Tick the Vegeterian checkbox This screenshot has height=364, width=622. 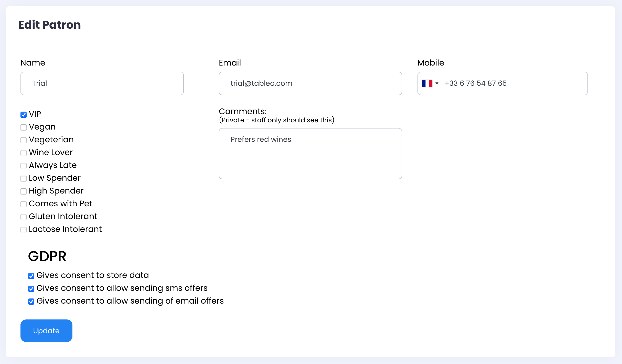point(24,140)
